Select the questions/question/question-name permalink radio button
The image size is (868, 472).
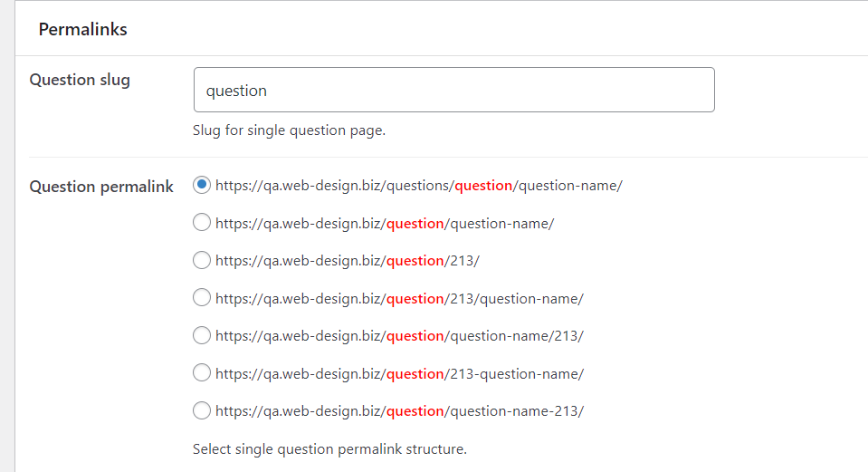pyautogui.click(x=202, y=185)
